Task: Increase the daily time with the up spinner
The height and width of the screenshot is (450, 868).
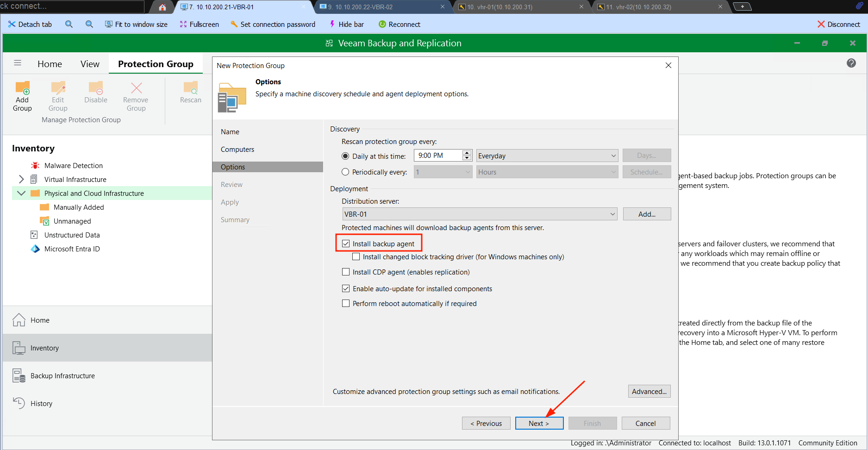Action: pyautogui.click(x=467, y=153)
